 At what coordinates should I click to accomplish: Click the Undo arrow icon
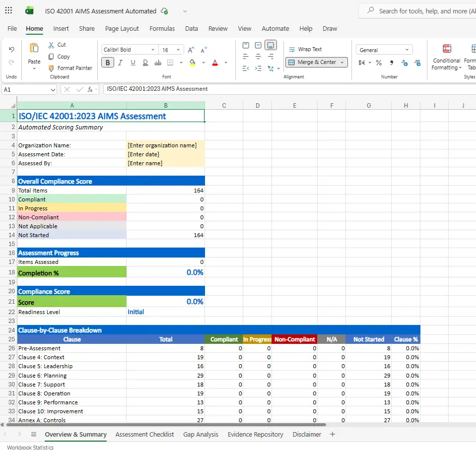(x=11, y=50)
